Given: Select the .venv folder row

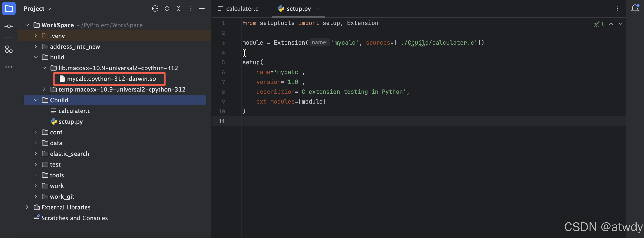Looking at the screenshot, I should tap(115, 36).
